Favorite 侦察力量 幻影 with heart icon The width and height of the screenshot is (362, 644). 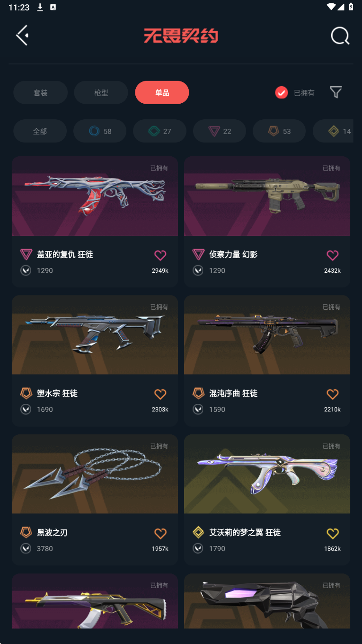(333, 255)
